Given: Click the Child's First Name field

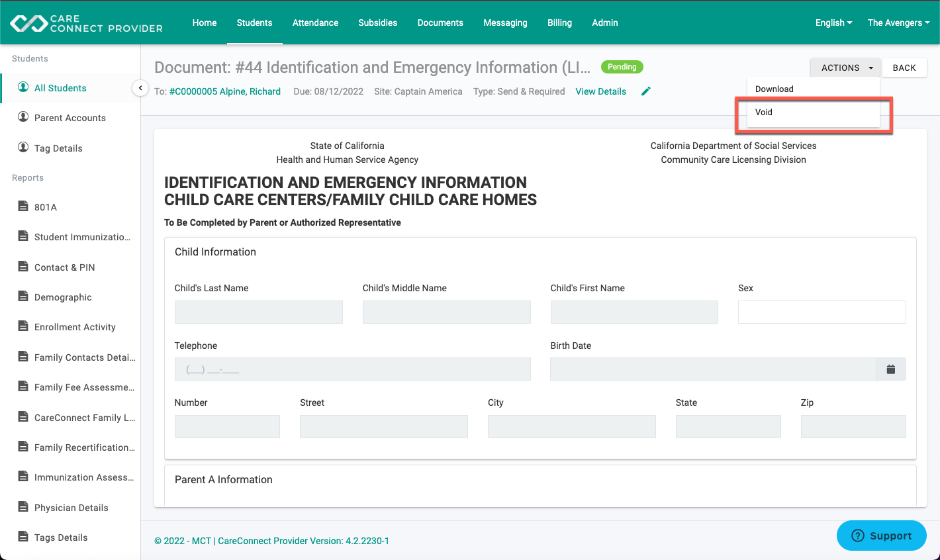Looking at the screenshot, I should click(x=634, y=312).
